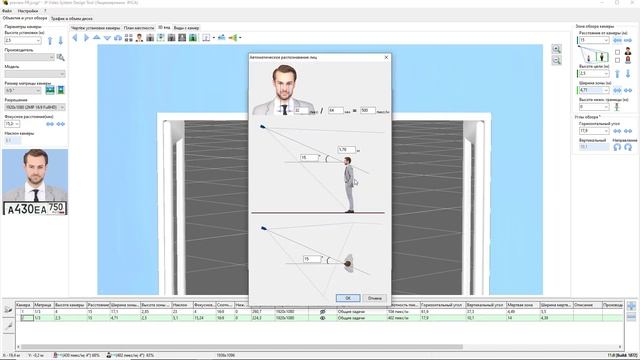This screenshot has height=360, width=640.
Task: Select Общие задачи cell in camera row 1
Action: point(361,311)
